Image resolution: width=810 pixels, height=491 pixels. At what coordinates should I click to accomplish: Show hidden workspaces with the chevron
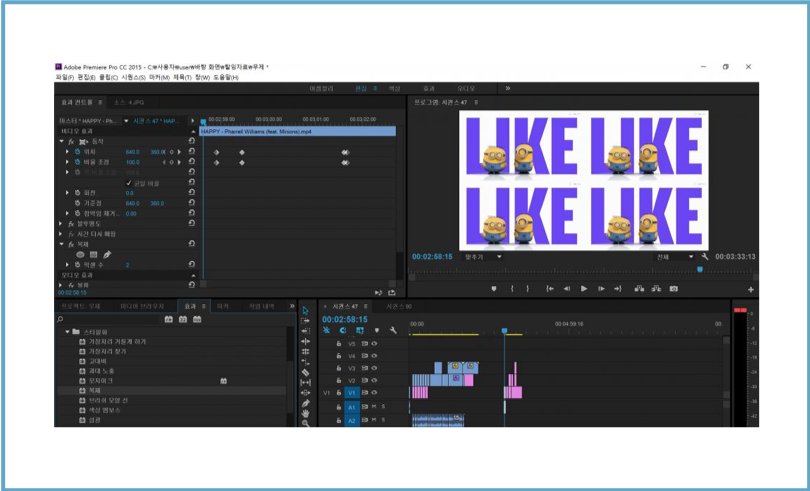point(508,88)
